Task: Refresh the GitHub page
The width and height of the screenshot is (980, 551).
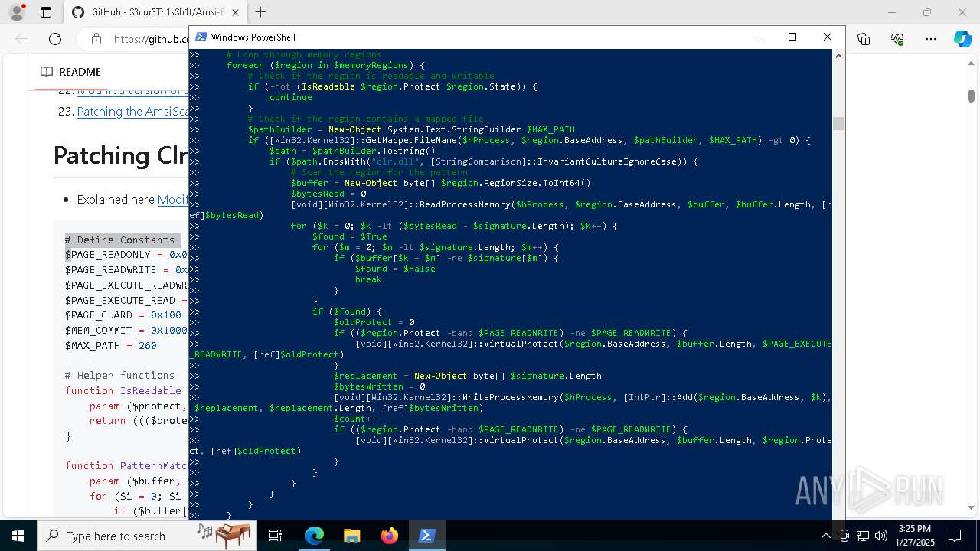Action: tap(55, 39)
